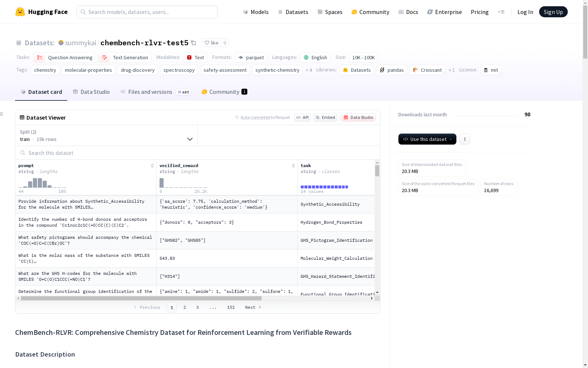This screenshot has height=368, width=588.
Task: Click the dataset icon beside Datasets label
Action: [x=19, y=43]
